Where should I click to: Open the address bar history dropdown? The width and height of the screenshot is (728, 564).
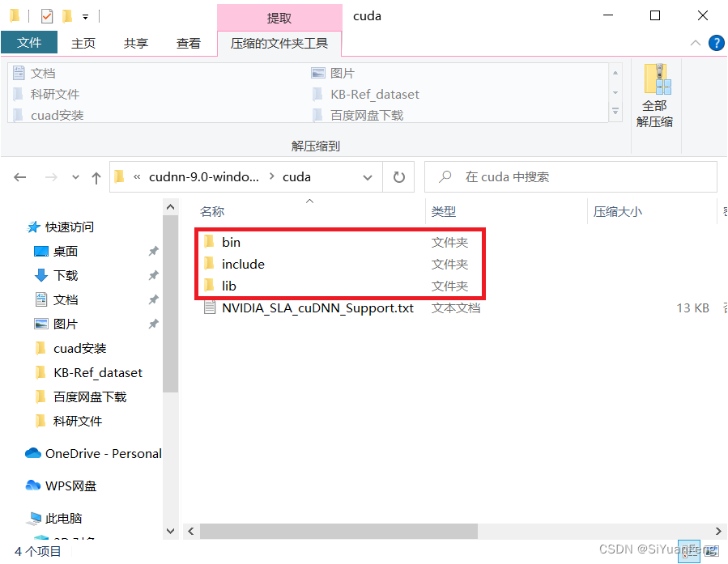368,177
